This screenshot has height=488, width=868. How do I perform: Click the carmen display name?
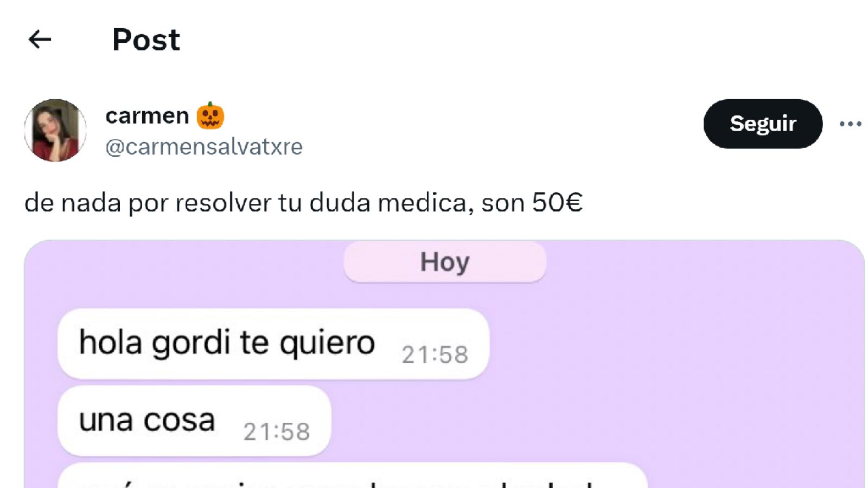click(x=147, y=115)
